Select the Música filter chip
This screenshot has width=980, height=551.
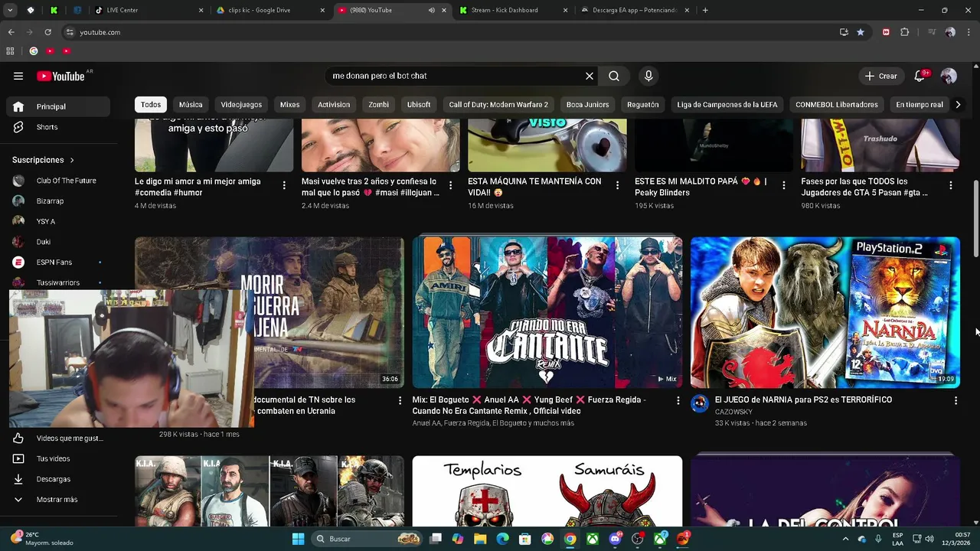191,105
